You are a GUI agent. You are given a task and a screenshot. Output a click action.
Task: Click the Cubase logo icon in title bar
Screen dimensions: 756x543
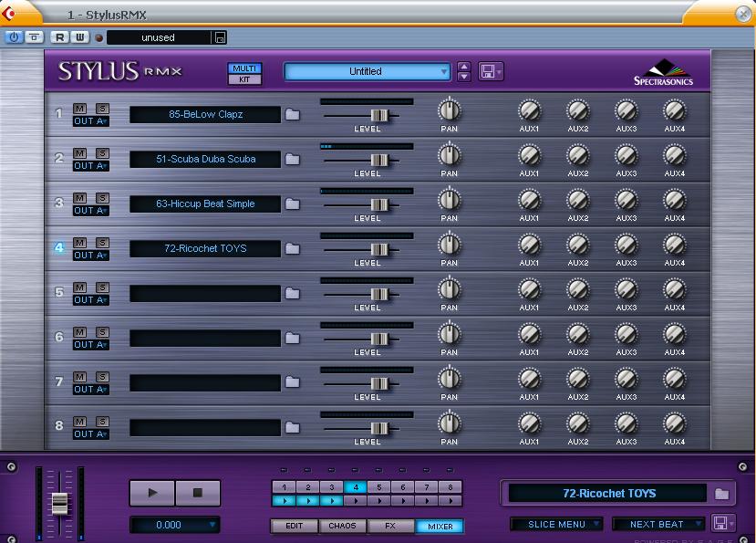click(x=8, y=13)
